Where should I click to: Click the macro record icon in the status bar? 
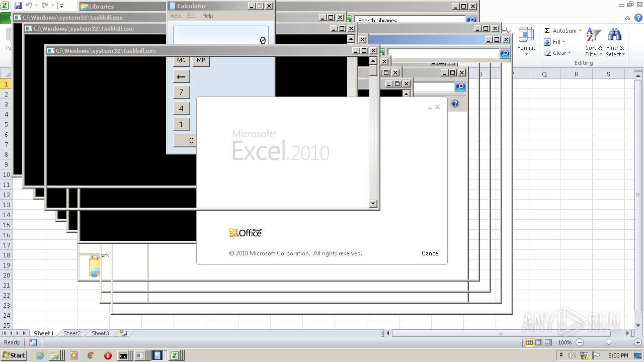[x=33, y=342]
